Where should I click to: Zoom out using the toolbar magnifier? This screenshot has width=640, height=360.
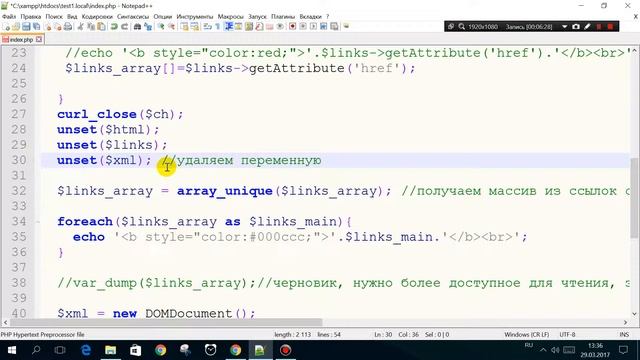tap(172, 27)
